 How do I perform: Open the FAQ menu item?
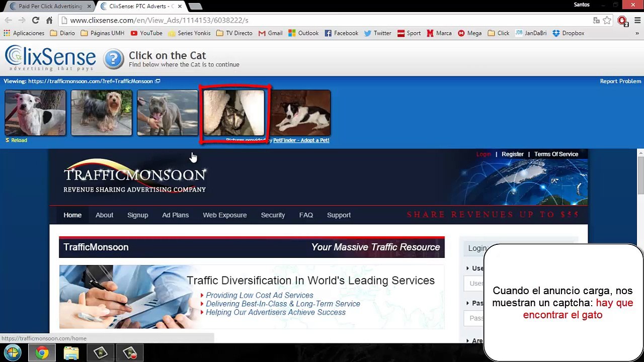[306, 215]
